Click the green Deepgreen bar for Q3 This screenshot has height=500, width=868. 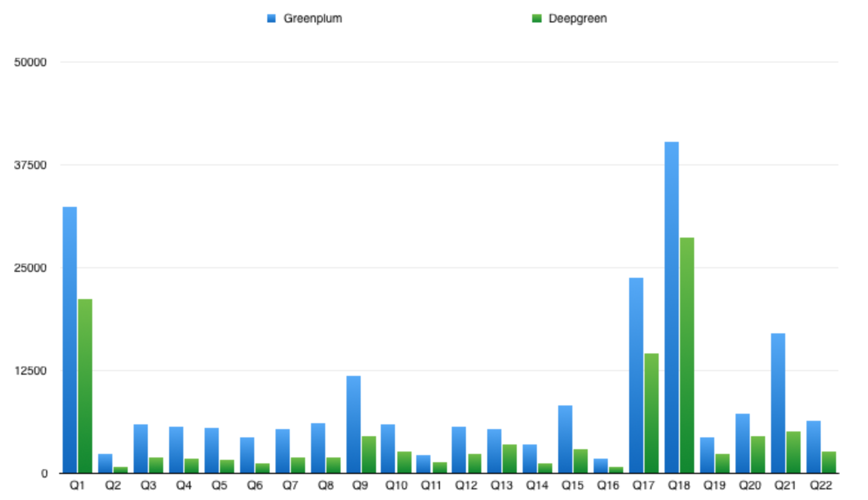[x=156, y=465]
